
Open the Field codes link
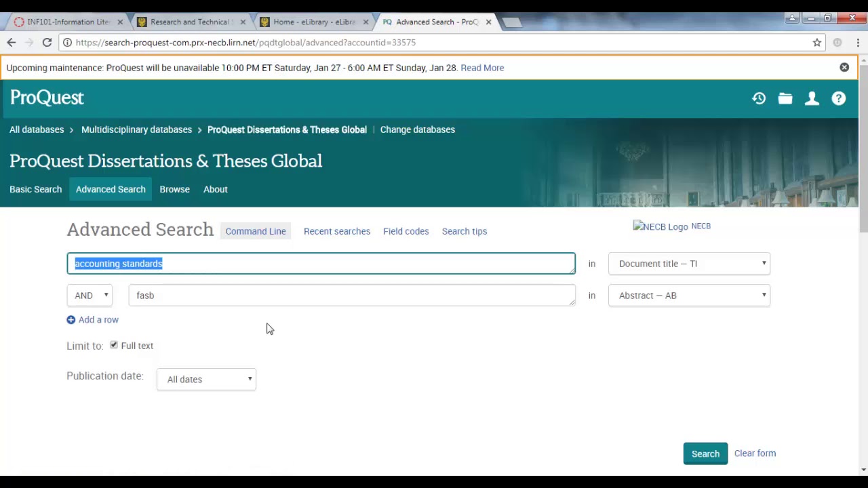pyautogui.click(x=406, y=231)
